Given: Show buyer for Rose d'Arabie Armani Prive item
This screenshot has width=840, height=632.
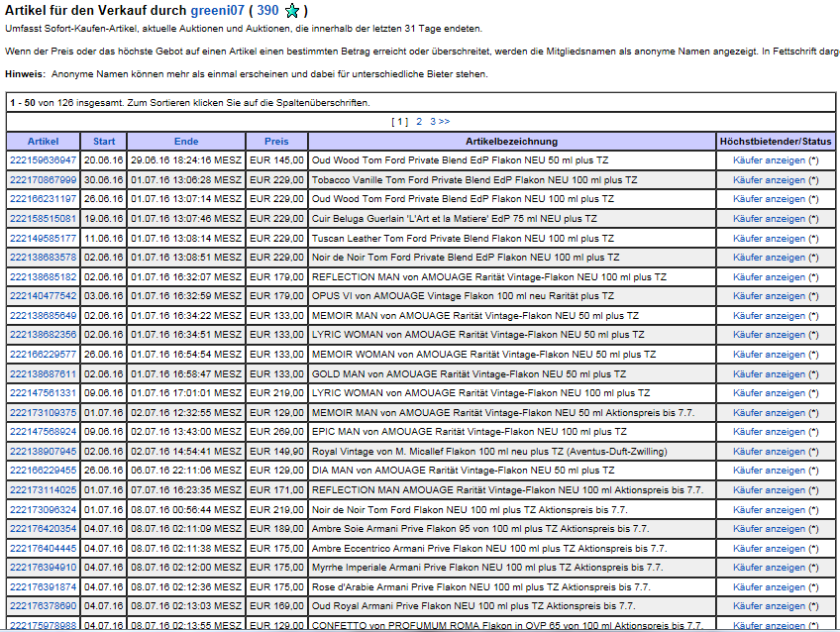Looking at the screenshot, I should click(x=769, y=586).
